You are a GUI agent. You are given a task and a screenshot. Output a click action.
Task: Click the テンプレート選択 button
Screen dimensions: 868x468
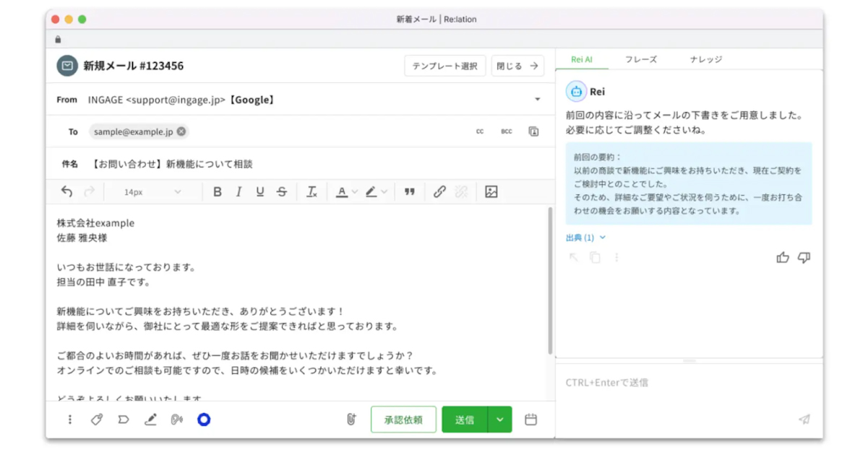(x=444, y=66)
